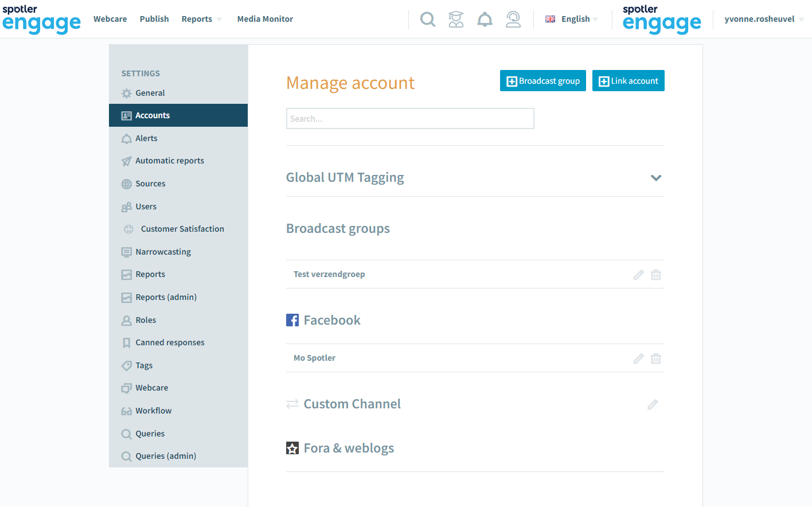Open support agent headset icon
This screenshot has height=507, width=812.
(513, 19)
